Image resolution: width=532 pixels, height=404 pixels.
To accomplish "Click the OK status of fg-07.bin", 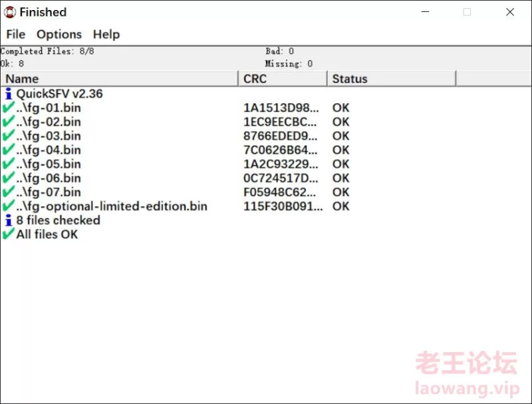I will pos(340,192).
